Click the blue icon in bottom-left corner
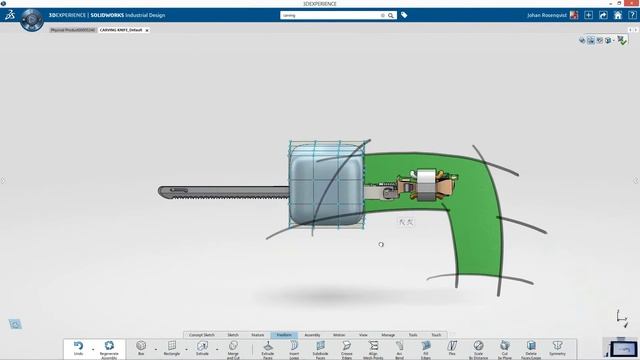The image size is (640, 360). point(15,324)
